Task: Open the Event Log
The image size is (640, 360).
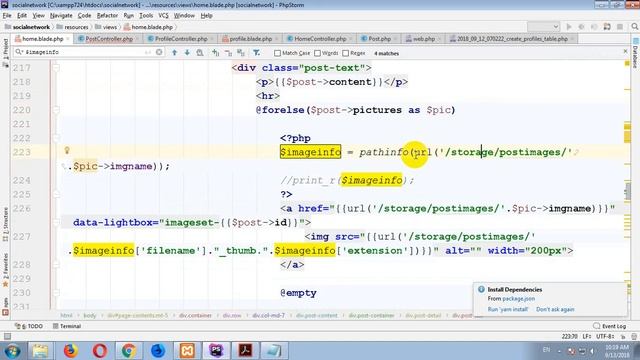Action: click(x=610, y=326)
